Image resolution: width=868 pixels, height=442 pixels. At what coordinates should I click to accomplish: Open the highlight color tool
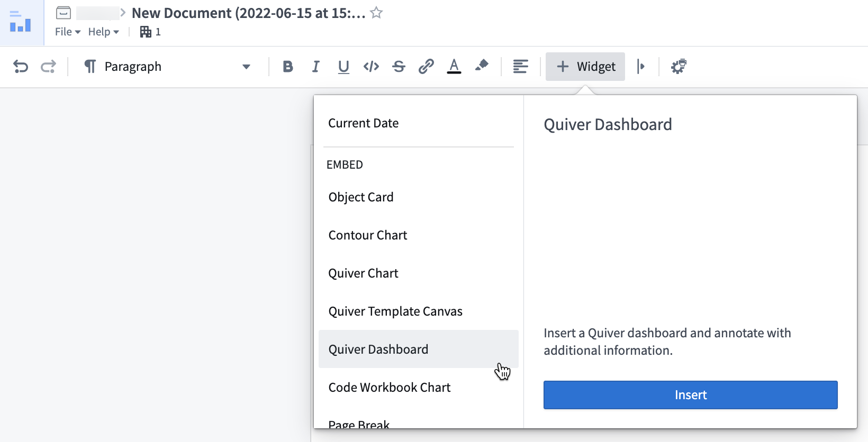click(482, 66)
